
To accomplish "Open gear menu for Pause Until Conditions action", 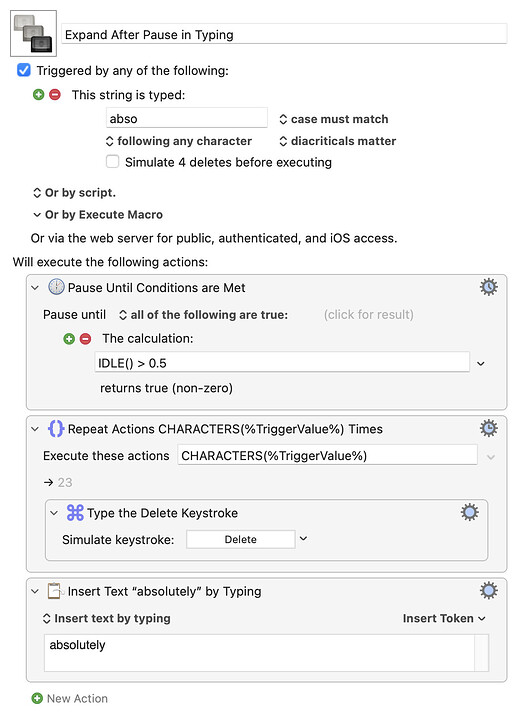I will tap(488, 287).
